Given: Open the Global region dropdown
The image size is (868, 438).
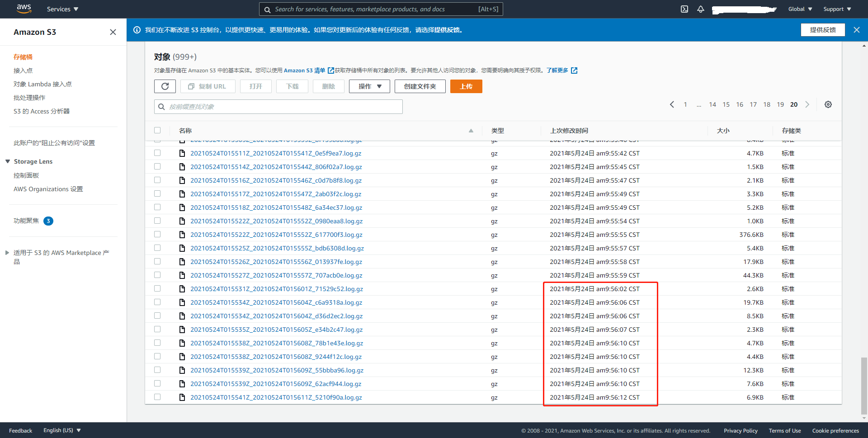Looking at the screenshot, I should click(x=800, y=9).
